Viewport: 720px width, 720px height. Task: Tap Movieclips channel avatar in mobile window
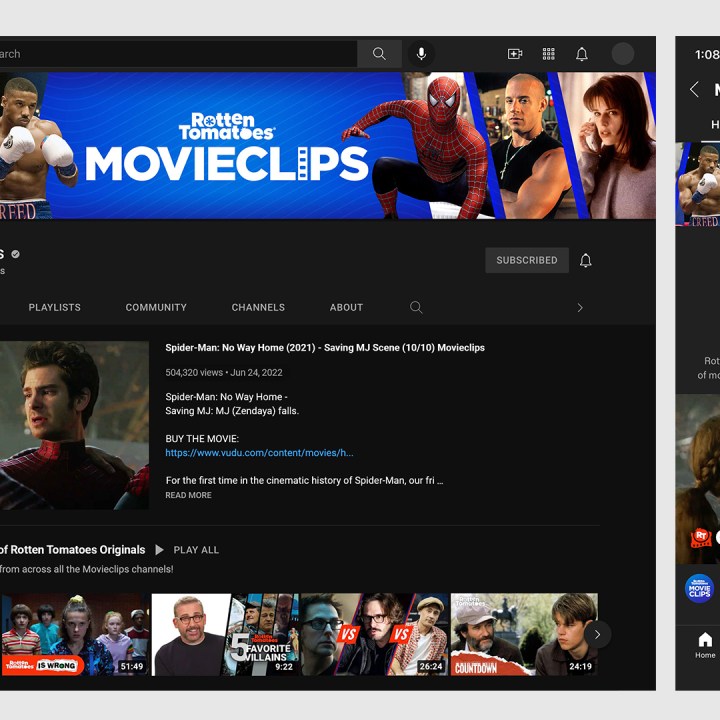click(x=699, y=588)
